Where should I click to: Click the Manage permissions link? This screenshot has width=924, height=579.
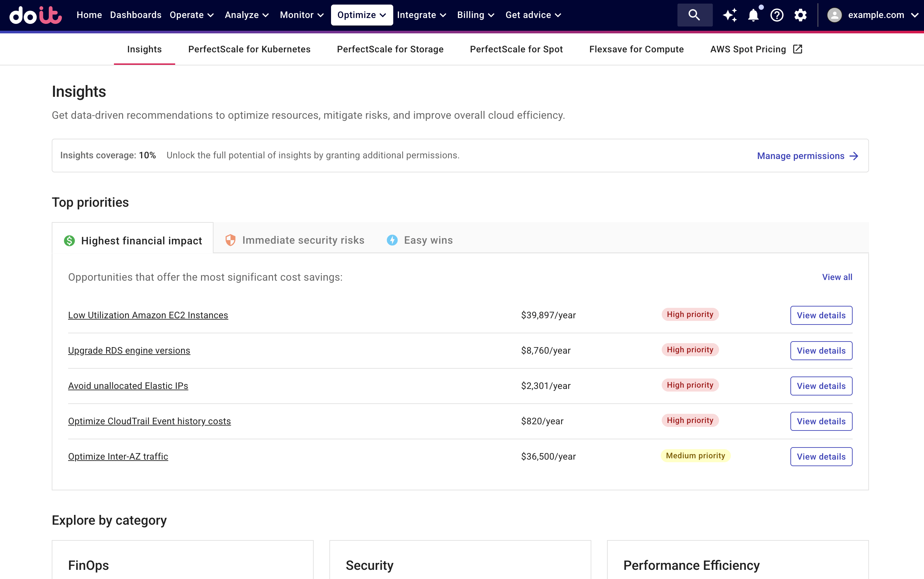807,156
